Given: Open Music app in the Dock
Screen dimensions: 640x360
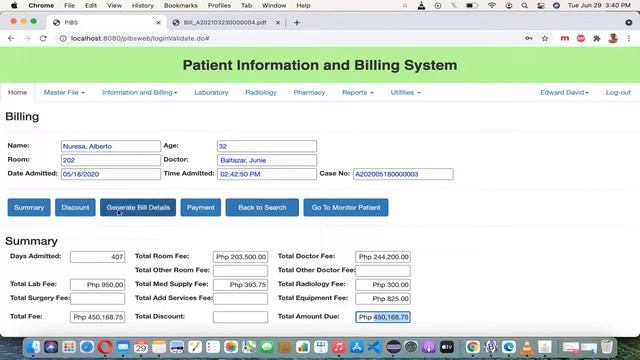Looking at the screenshot, I should [x=339, y=347].
